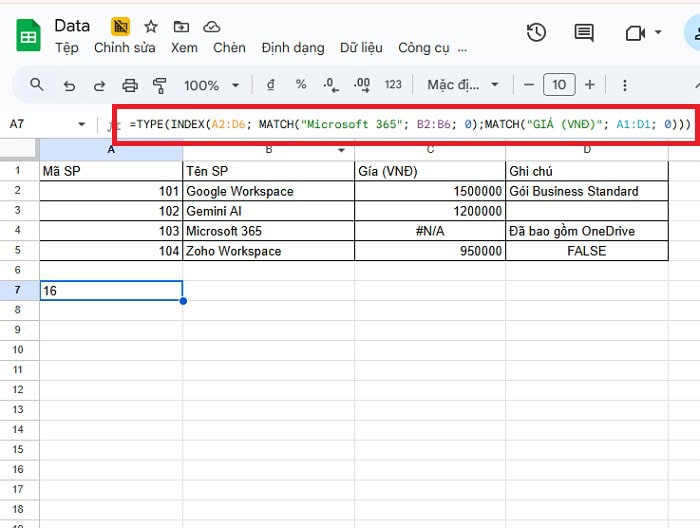
Task: Open the Chèn menu
Action: pos(229,47)
